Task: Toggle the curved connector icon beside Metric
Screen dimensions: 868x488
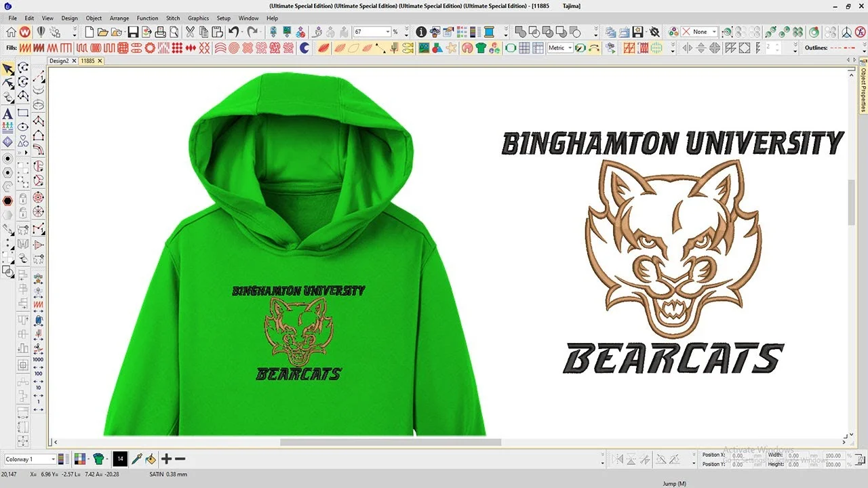Action: [x=595, y=48]
